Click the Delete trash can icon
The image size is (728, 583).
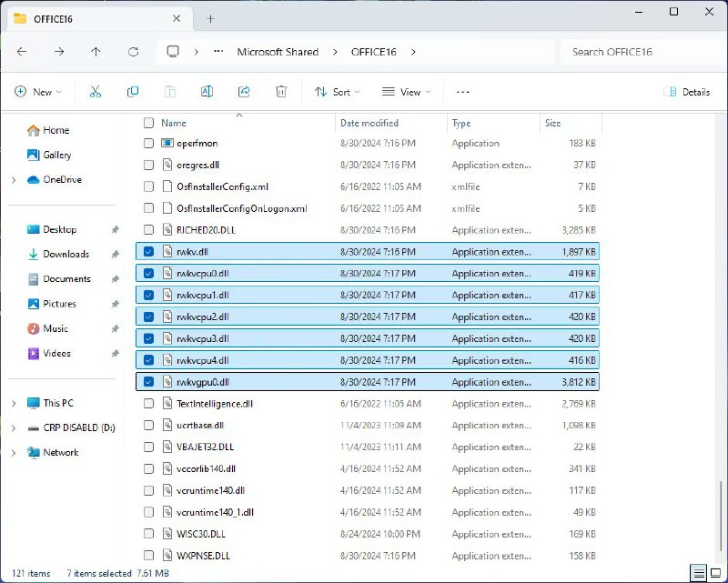click(x=281, y=92)
